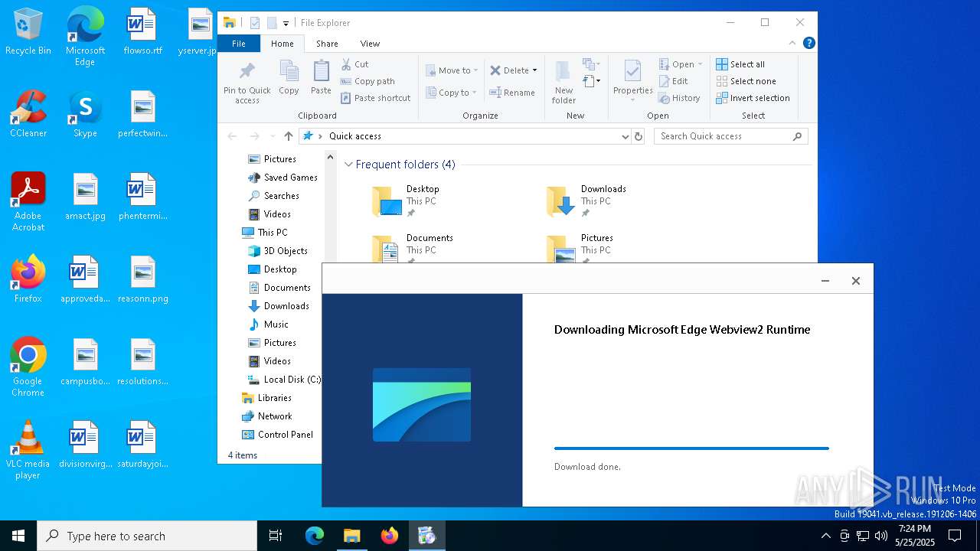
Task: Switch to the Home ribbon tab
Action: point(282,44)
